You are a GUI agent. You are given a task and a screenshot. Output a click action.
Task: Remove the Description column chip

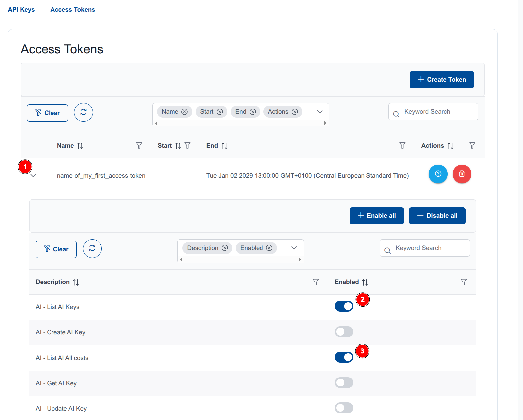[x=225, y=248]
